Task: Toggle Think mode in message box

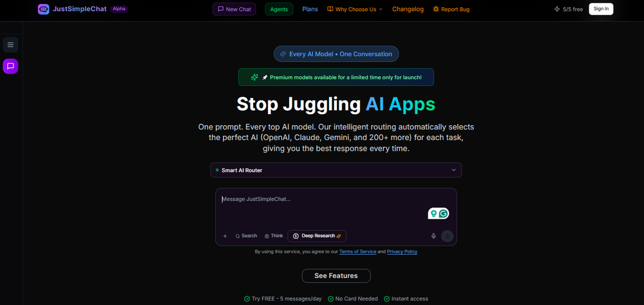Action: pos(274,236)
